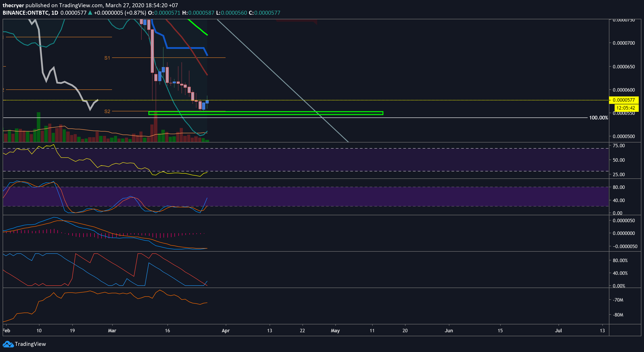Viewport: 644px width, 352px height.
Task: Click the +0.87% change value in header
Action: tap(135, 13)
